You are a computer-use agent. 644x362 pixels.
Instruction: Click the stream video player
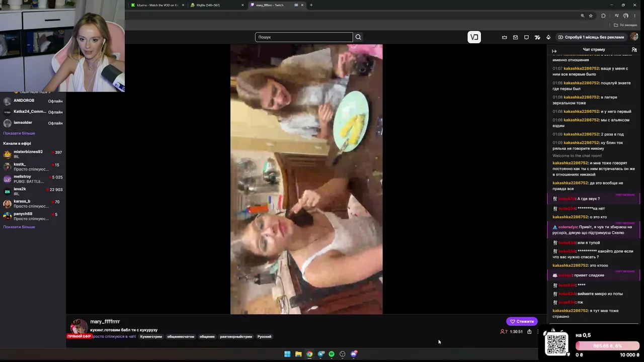306,179
